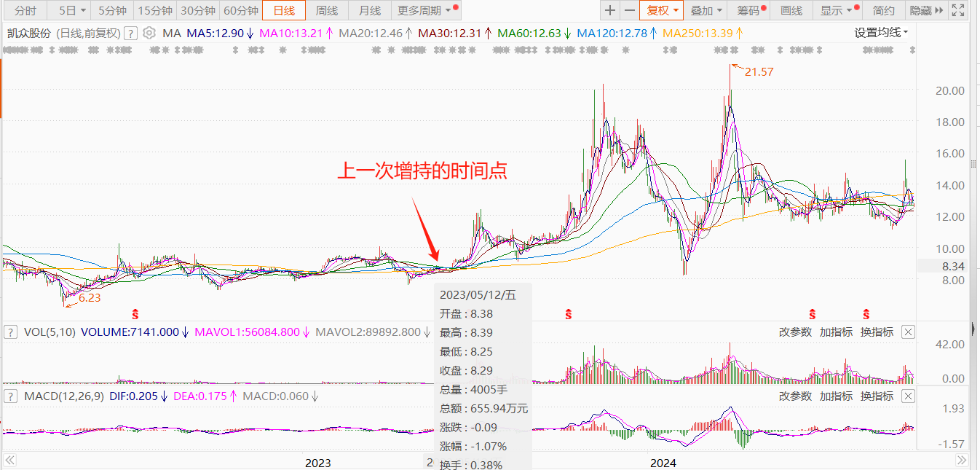Switch to 5分钟 period tab
The image size is (980, 470).
coord(112,10)
